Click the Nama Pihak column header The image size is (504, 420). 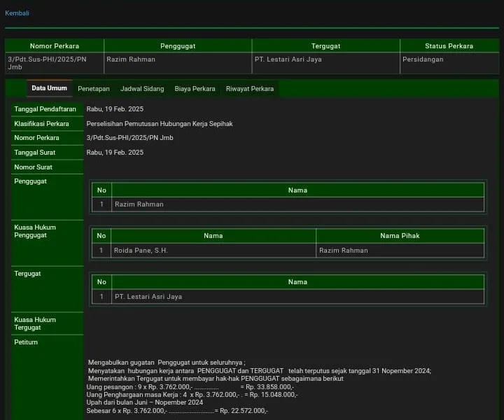[400, 236]
